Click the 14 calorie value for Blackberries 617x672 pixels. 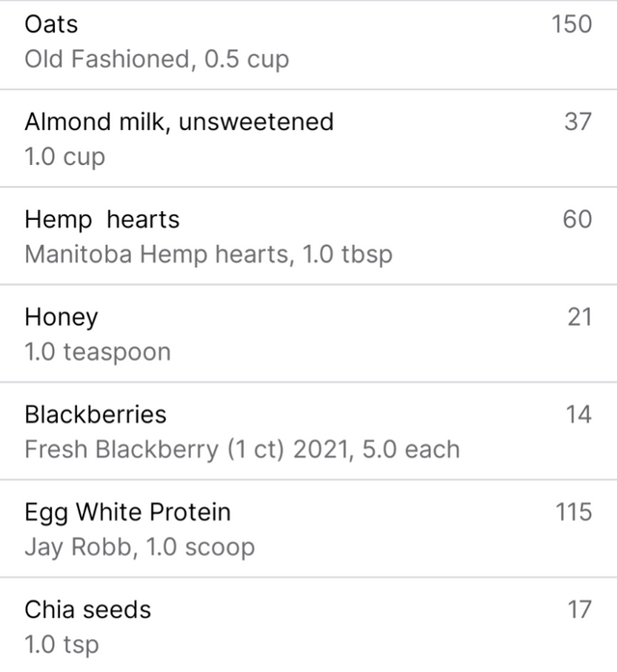coord(578,415)
